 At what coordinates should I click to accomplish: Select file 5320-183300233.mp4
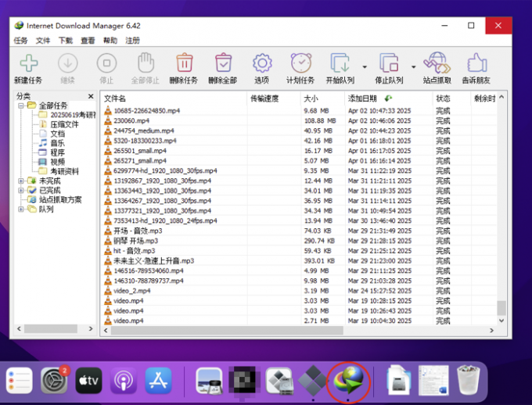click(x=145, y=141)
